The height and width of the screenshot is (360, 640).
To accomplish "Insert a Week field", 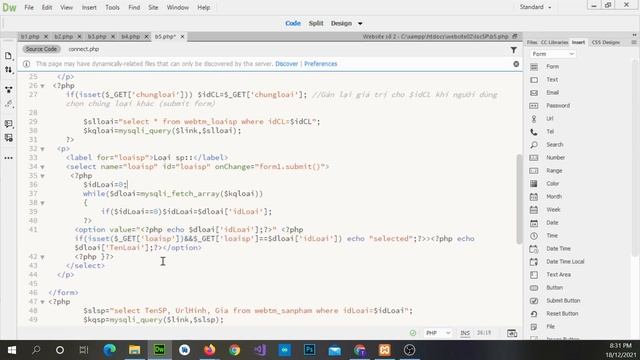I will (x=553, y=210).
